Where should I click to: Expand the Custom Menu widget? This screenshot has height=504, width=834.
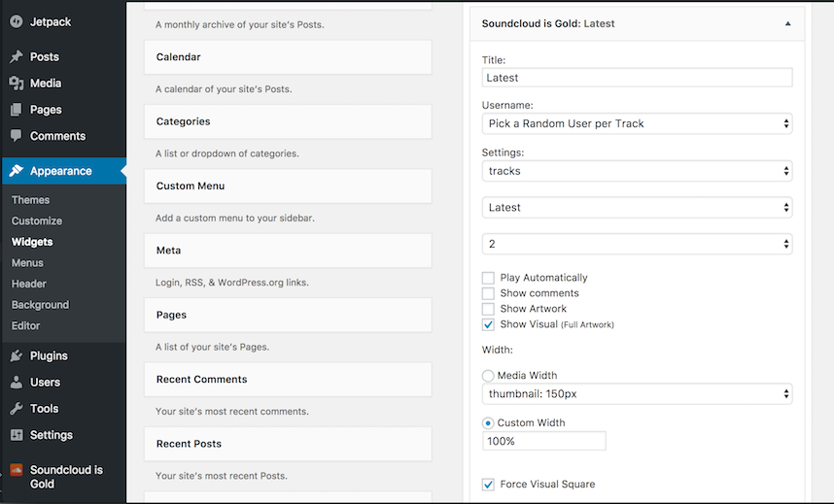click(288, 185)
